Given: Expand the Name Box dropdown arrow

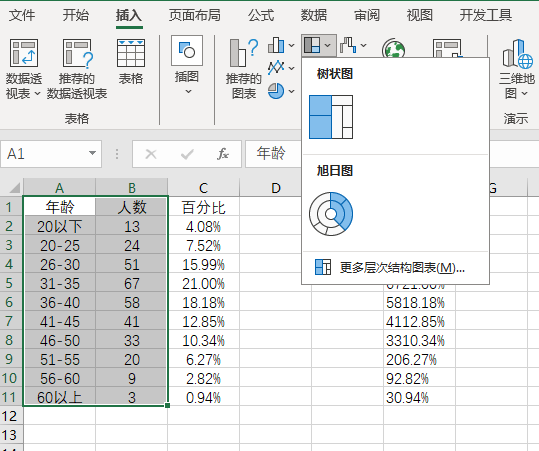Looking at the screenshot, I should click(x=92, y=153).
